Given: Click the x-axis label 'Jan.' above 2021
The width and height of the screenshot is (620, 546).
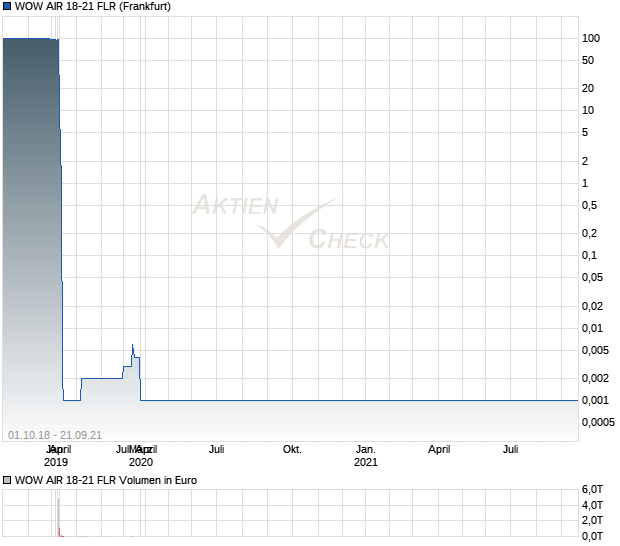Looking at the screenshot, I should (x=366, y=450).
